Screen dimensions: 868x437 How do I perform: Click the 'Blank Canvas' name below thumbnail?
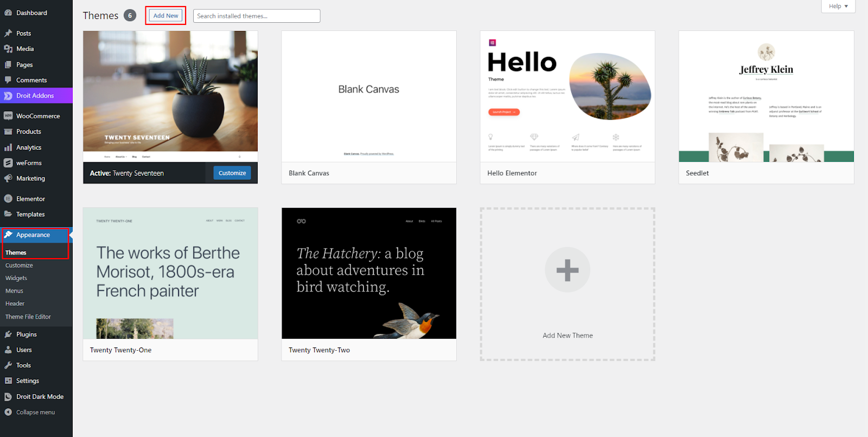(x=309, y=173)
